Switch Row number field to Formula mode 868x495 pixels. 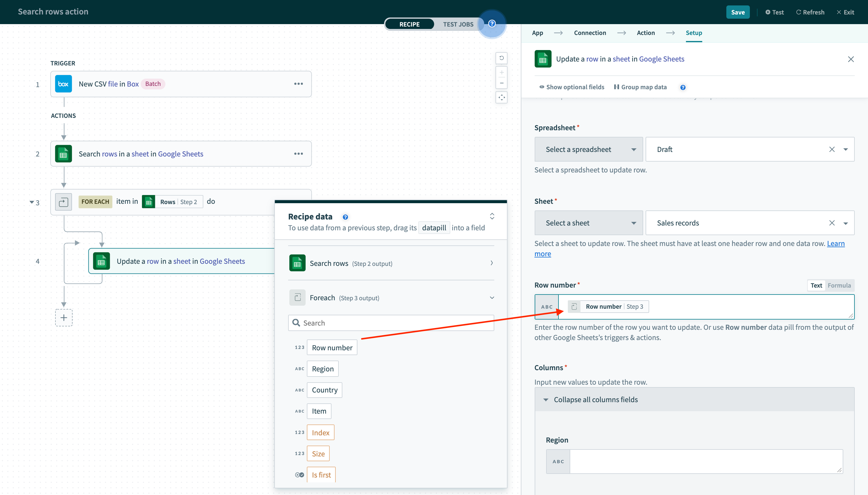tap(839, 285)
